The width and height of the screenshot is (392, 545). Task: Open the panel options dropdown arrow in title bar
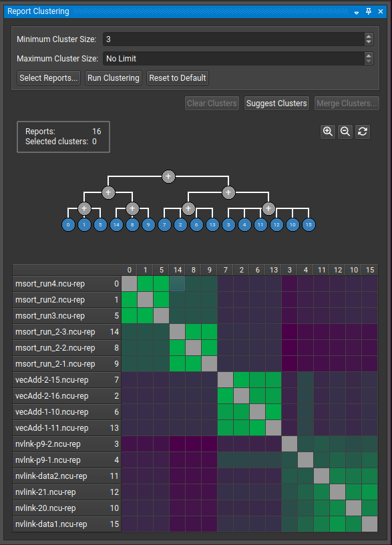pos(357,13)
